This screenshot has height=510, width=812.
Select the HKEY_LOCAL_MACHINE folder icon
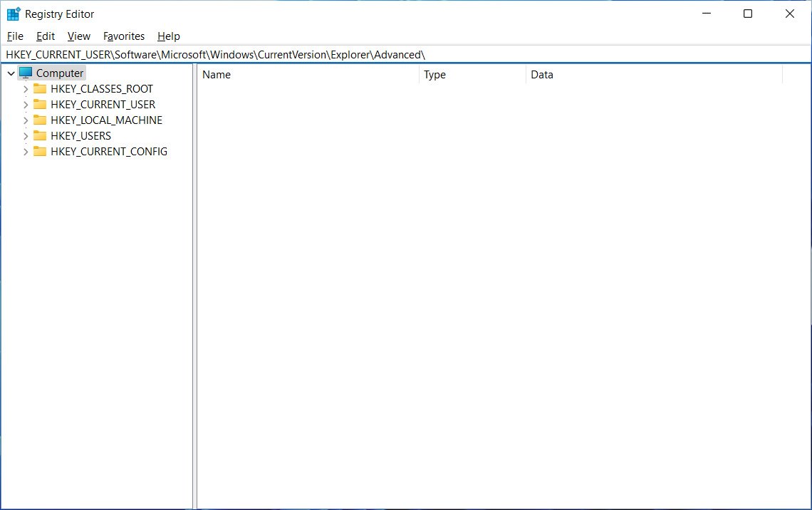click(x=40, y=120)
